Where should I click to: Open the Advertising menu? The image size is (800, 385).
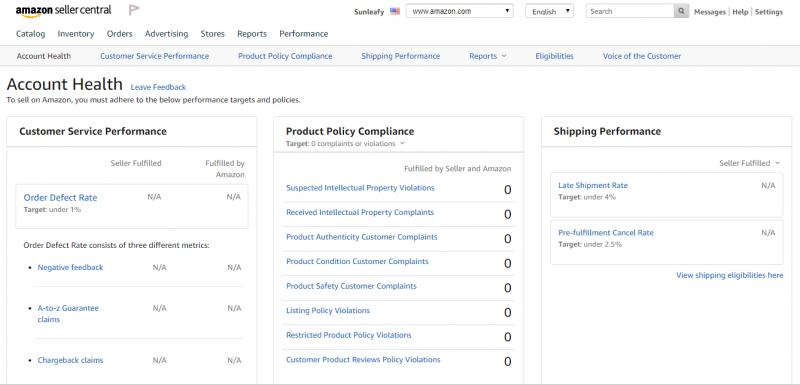pyautogui.click(x=166, y=34)
